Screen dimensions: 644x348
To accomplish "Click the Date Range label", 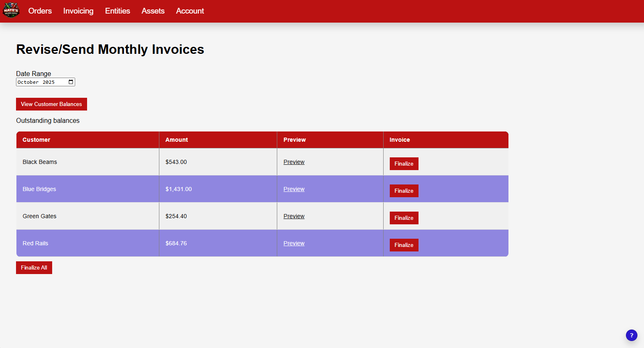I will 34,74.
